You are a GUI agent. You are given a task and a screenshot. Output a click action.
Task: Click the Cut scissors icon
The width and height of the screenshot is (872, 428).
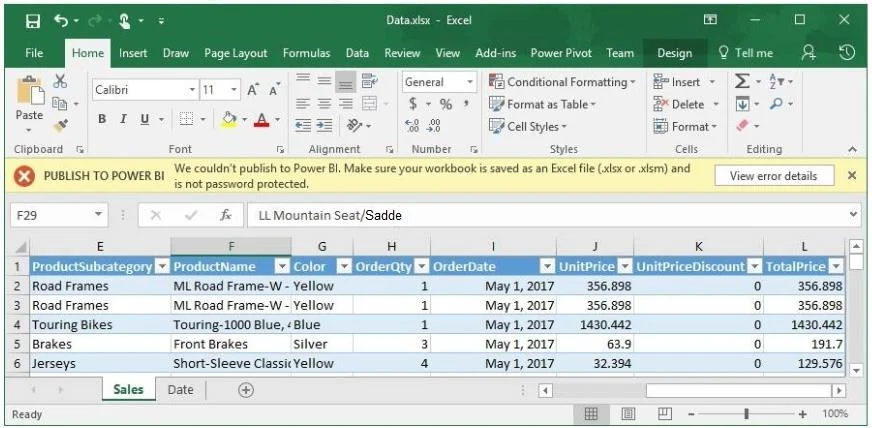(x=60, y=82)
